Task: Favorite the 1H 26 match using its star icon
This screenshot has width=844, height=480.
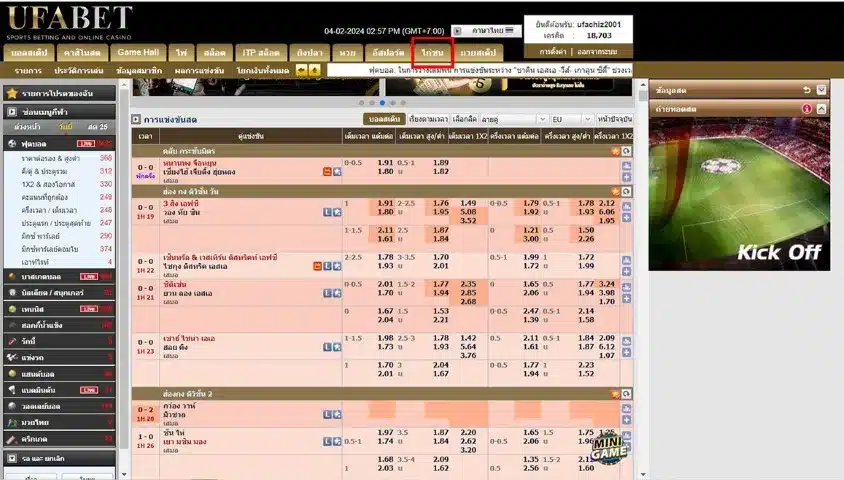Action: click(337, 441)
